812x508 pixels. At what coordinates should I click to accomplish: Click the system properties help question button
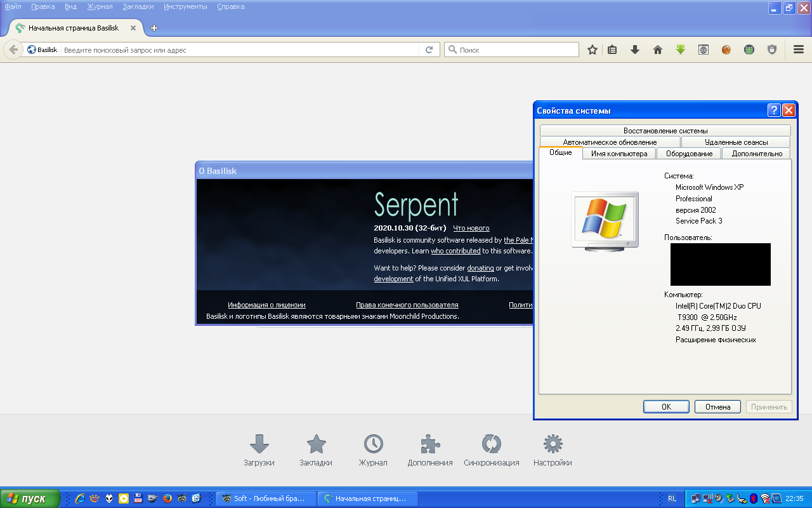(x=774, y=110)
